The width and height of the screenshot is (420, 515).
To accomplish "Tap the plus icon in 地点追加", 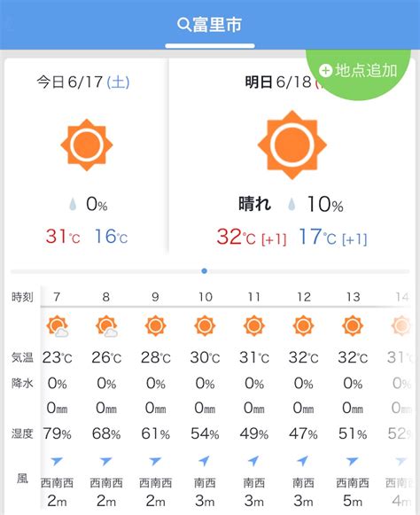I will (325, 71).
